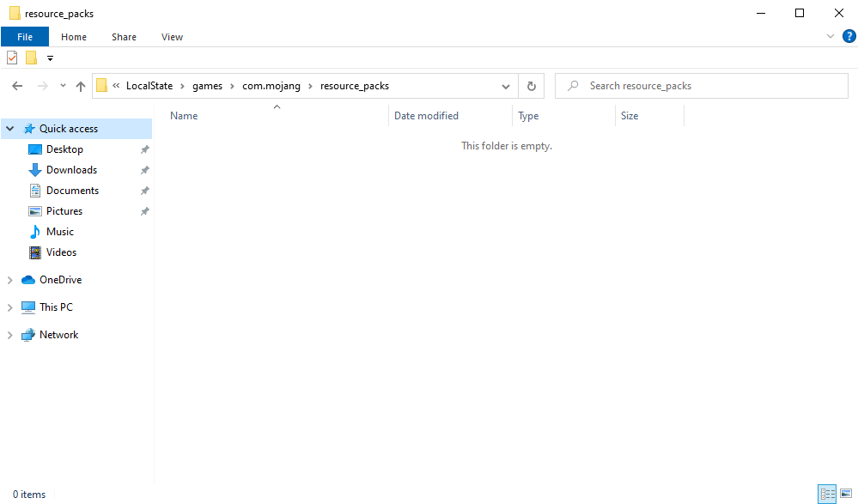Show hidden path segments via double chevron
The image size is (858, 504).
point(116,85)
